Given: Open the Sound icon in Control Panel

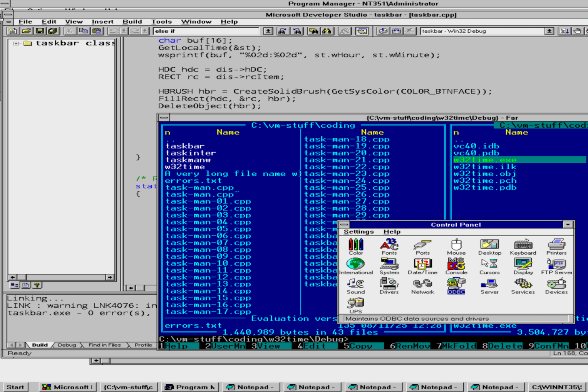Looking at the screenshot, I should click(356, 286).
